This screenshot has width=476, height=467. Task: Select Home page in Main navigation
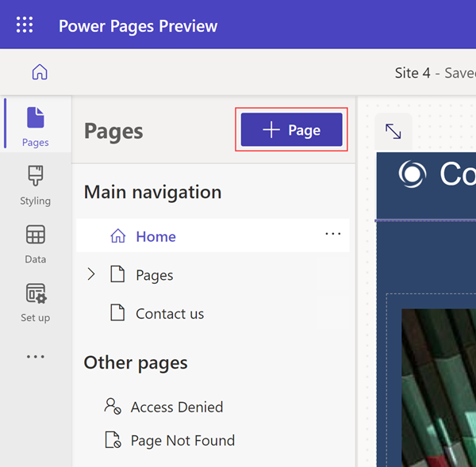tap(155, 236)
